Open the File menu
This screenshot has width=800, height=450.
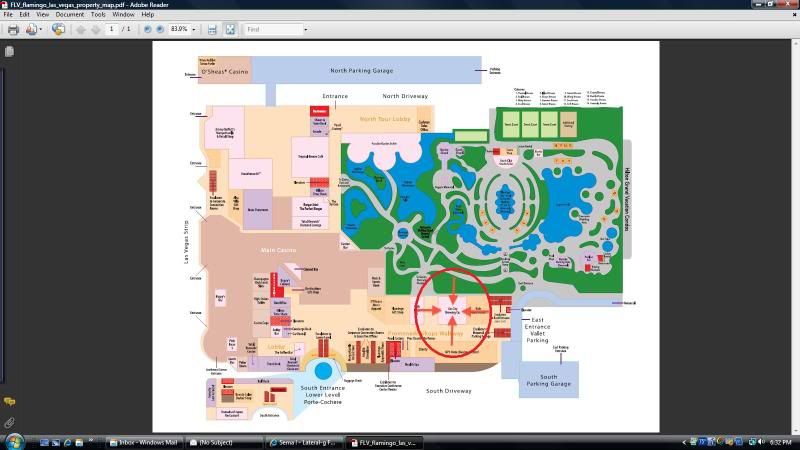[8, 15]
